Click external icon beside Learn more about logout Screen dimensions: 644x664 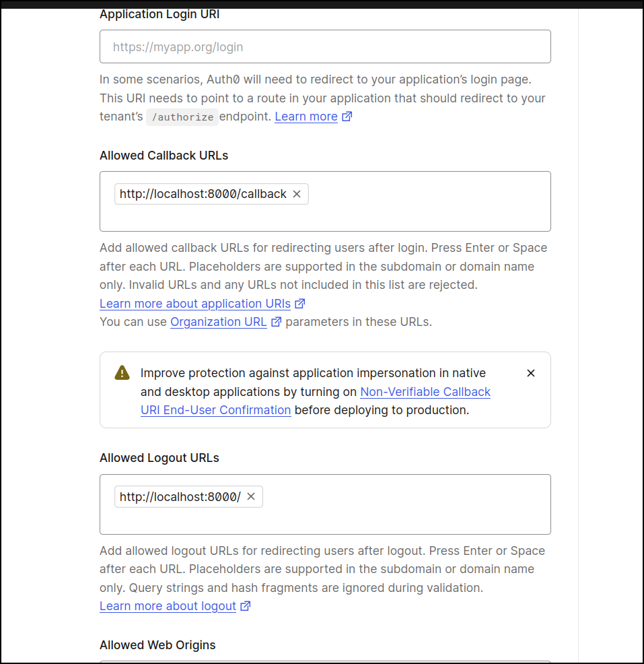click(246, 606)
